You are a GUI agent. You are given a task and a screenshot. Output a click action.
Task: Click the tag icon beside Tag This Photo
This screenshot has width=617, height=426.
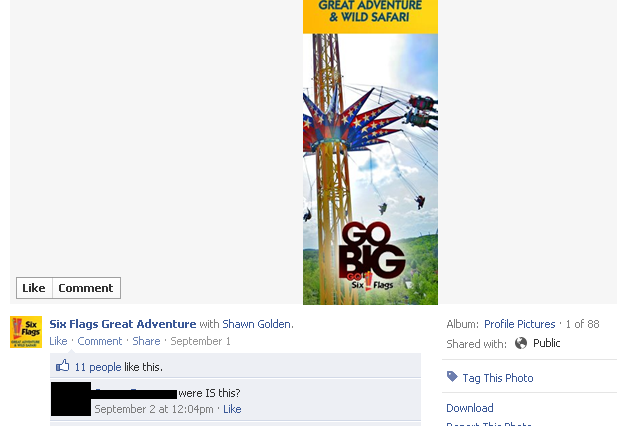tap(452, 376)
